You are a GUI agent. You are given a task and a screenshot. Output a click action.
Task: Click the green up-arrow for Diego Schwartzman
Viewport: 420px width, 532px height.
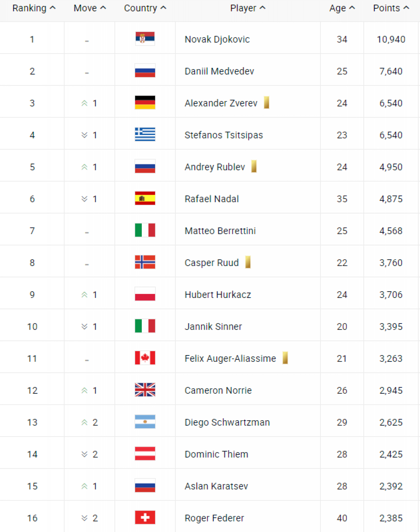tap(84, 422)
